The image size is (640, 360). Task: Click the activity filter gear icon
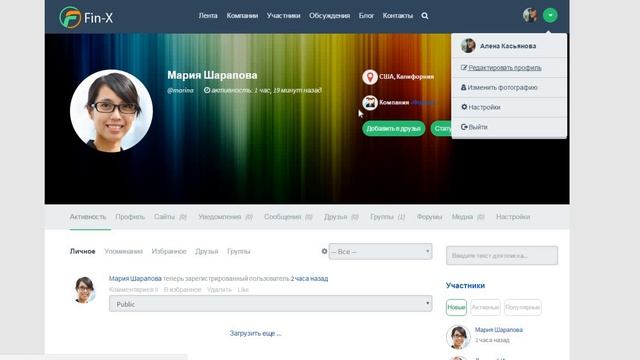(324, 251)
